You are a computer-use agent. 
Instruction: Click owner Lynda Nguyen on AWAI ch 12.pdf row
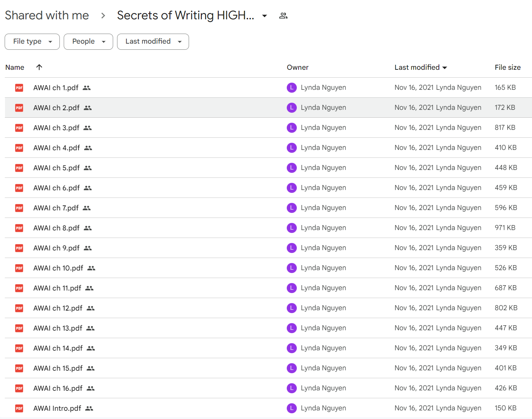[323, 308]
